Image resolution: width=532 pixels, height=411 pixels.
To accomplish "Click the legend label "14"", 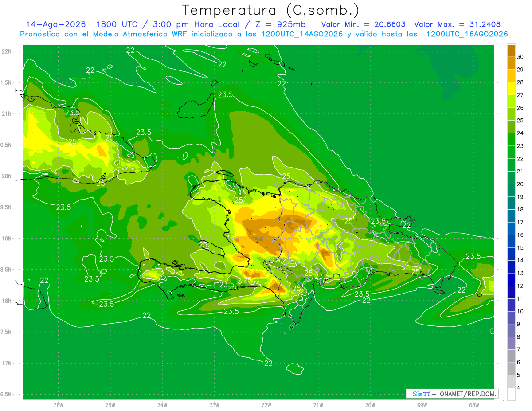I will (520, 260).
